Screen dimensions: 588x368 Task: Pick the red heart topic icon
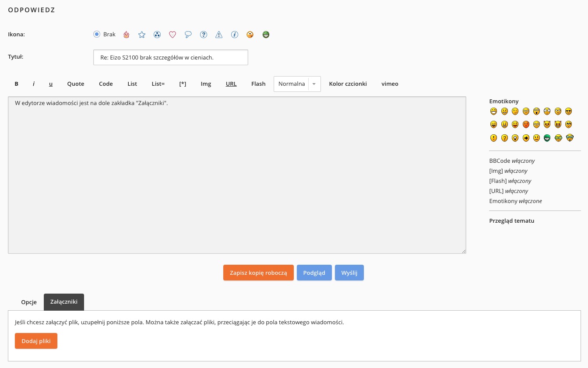point(173,35)
